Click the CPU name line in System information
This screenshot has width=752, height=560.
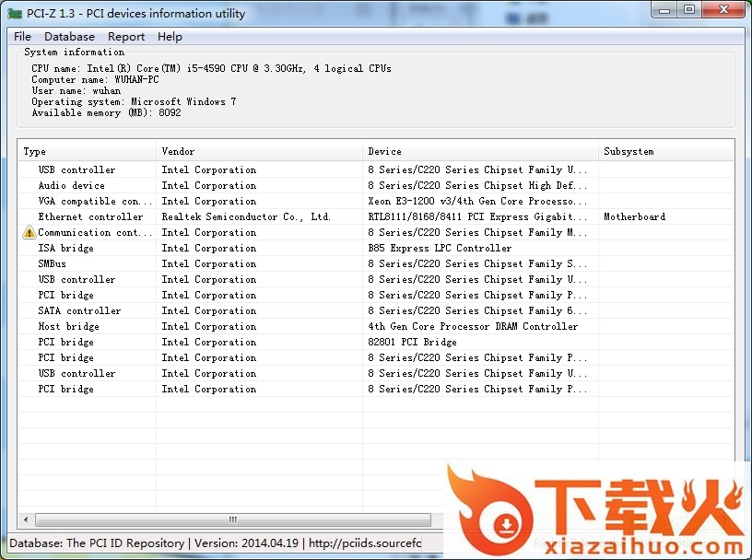coord(212,68)
